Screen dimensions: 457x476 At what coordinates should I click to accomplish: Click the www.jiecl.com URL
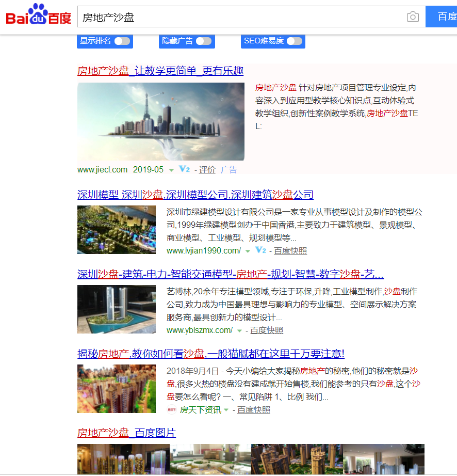(102, 170)
